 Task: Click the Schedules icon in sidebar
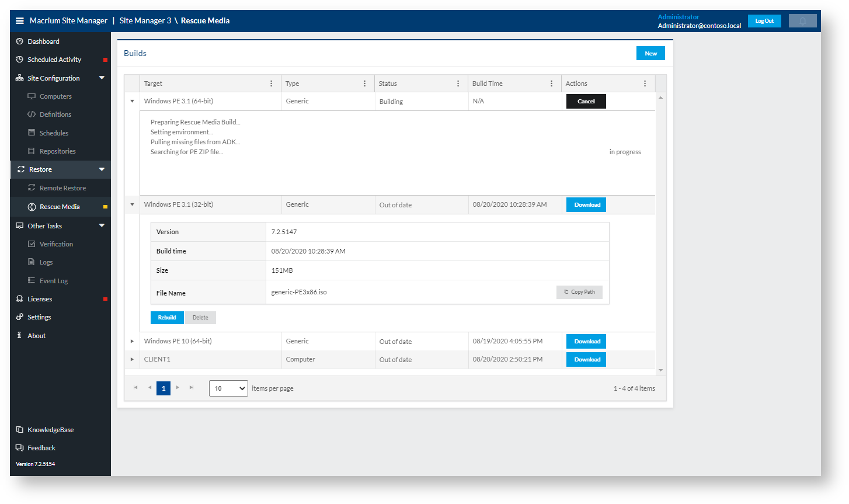pos(32,133)
